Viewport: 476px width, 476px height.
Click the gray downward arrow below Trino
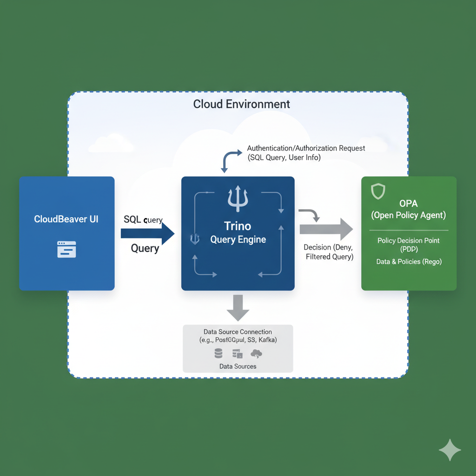(238, 307)
